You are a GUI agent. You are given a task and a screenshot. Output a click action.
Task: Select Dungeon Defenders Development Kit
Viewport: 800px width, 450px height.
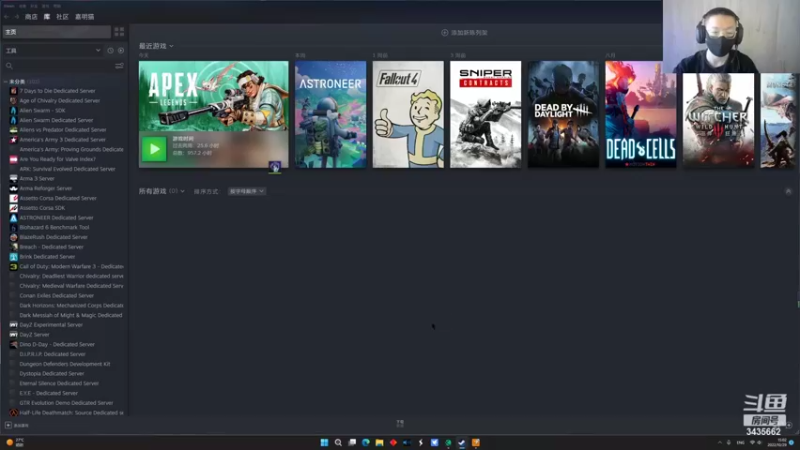coord(65,364)
